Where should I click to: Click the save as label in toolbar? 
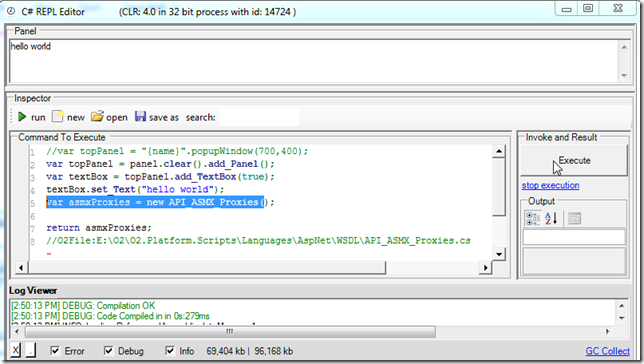point(164,117)
